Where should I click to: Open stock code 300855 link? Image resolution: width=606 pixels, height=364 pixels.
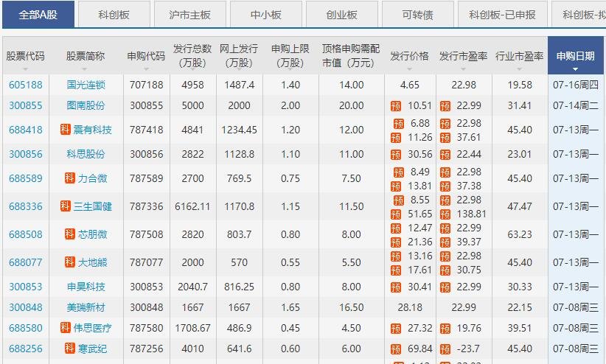click(26, 105)
